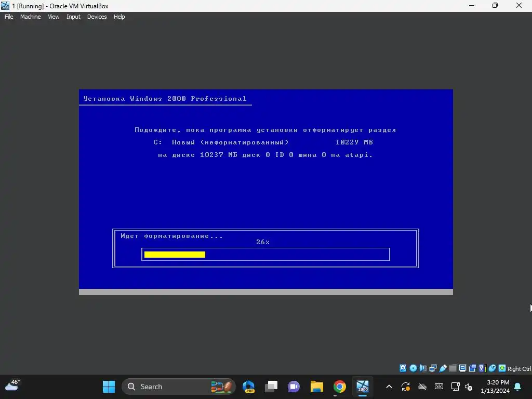
Task: Restore down the VirtualBox window
Action: coord(495,5)
